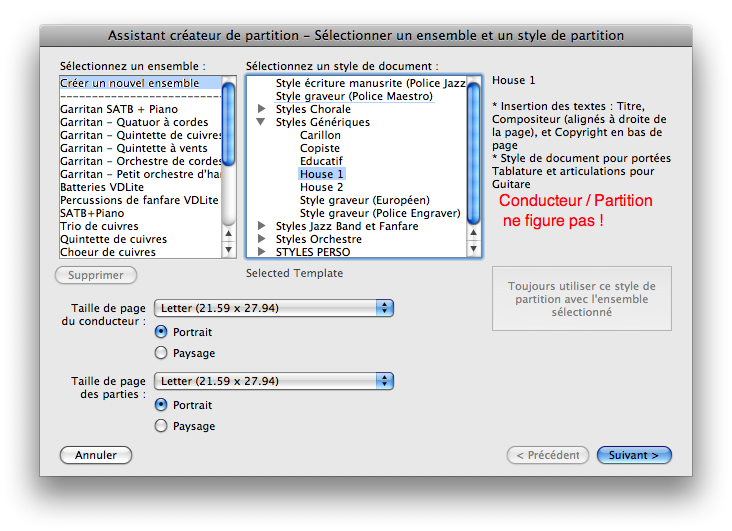Click the Suivant button

coord(634,455)
